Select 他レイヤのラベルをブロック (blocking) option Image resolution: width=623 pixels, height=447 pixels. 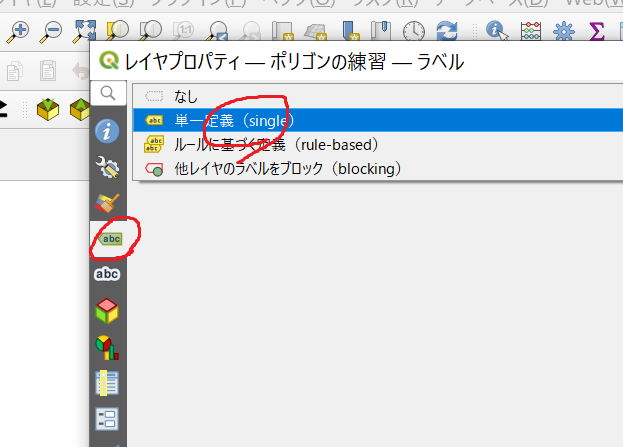[x=378, y=168]
